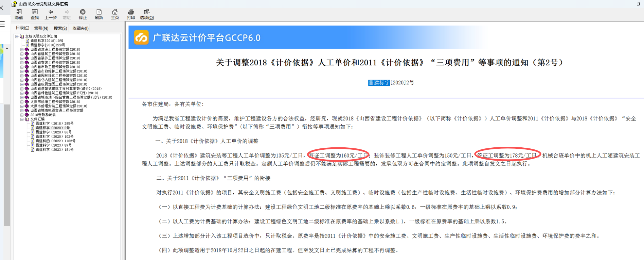Click the book icon of 山西省仿古建筑工程预算定额(2018)
644x260 pixels.
click(27, 80)
